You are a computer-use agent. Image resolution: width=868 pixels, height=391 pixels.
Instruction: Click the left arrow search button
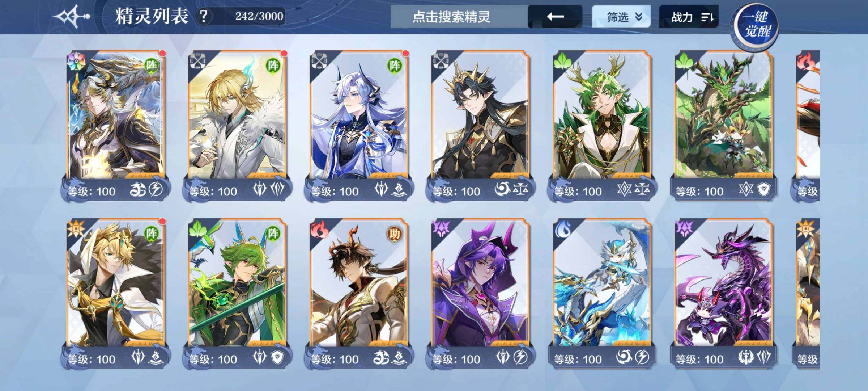[x=555, y=17]
